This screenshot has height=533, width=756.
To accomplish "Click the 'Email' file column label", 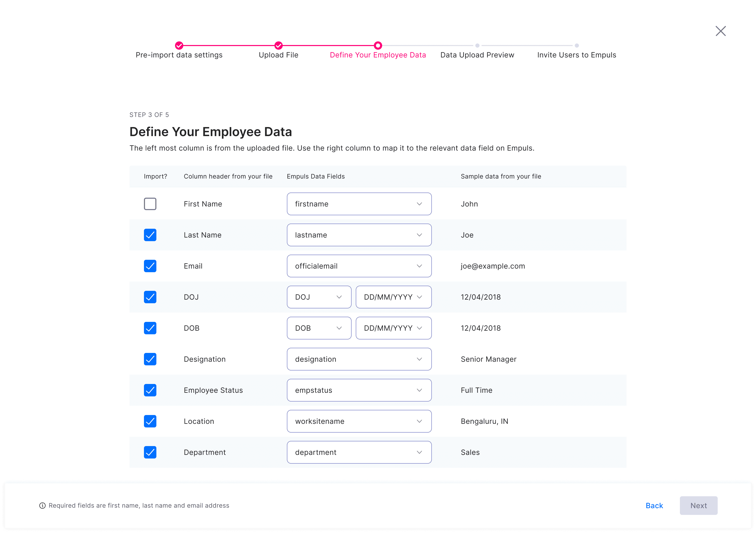I will click(x=193, y=266).
